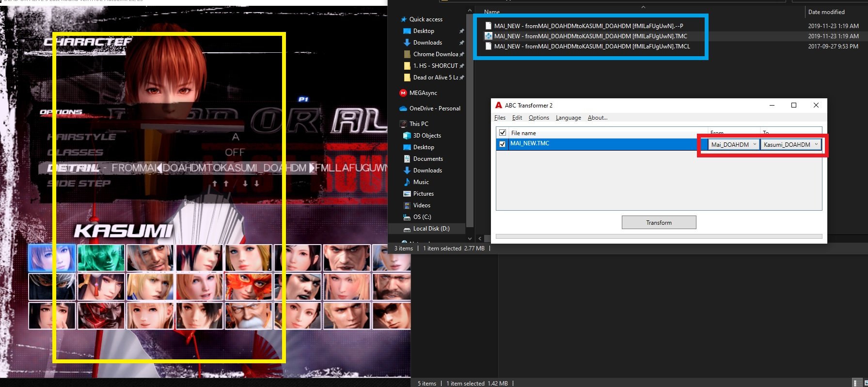Click the OS (C:) drive icon
868x387 pixels.
[407, 217]
